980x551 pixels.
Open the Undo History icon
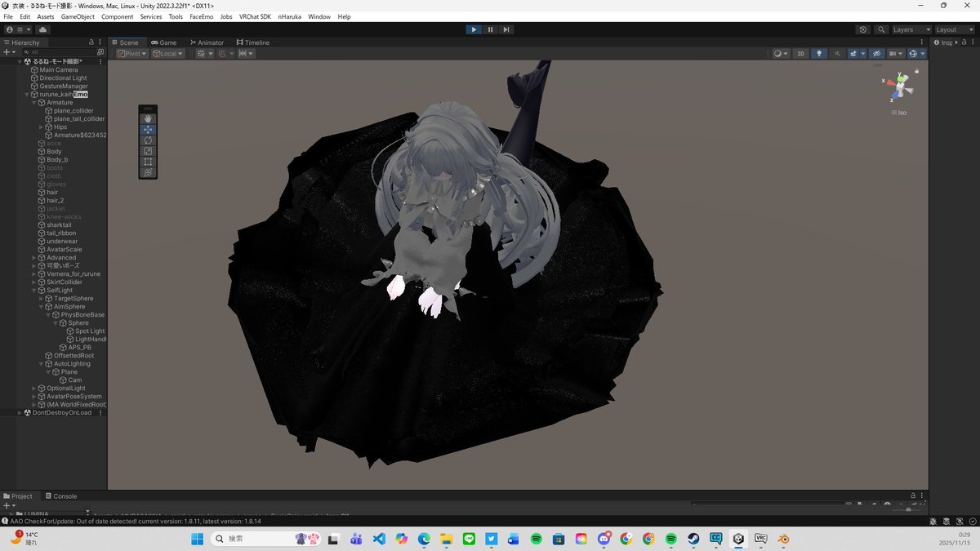pos(863,29)
